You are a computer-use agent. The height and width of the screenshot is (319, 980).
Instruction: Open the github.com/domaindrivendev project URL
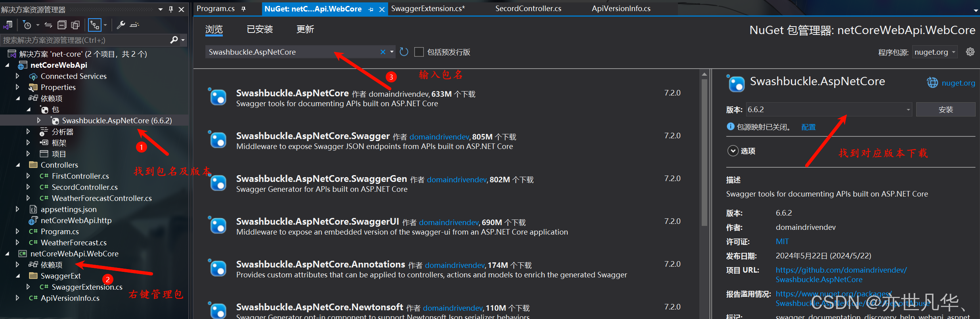pos(841,275)
